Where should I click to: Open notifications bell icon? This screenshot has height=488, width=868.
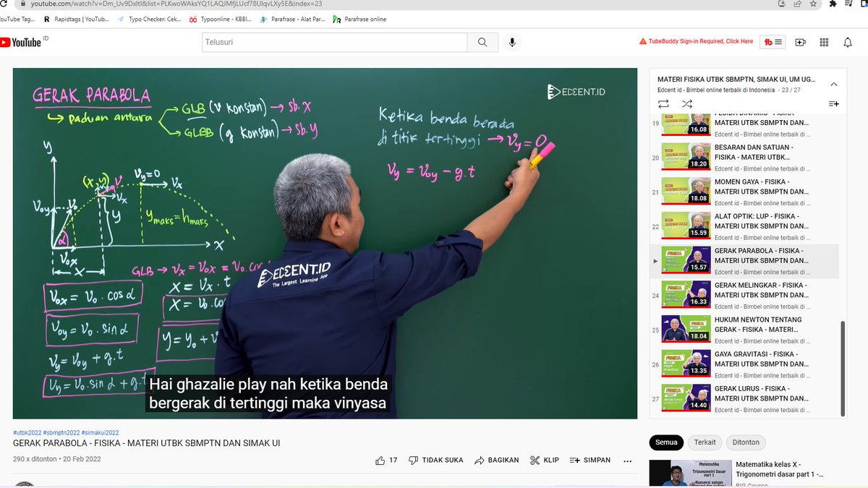coord(848,42)
